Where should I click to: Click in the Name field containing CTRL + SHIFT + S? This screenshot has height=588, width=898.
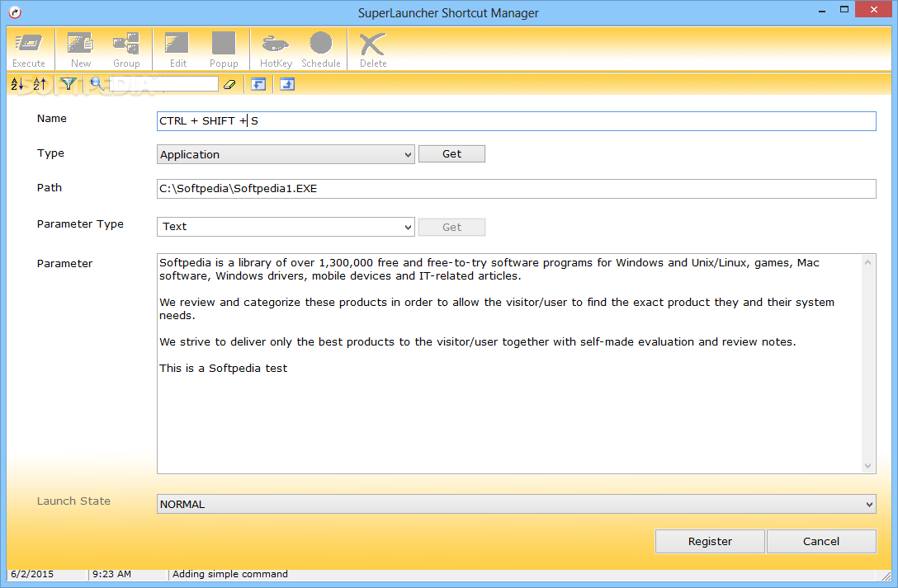[x=516, y=120]
